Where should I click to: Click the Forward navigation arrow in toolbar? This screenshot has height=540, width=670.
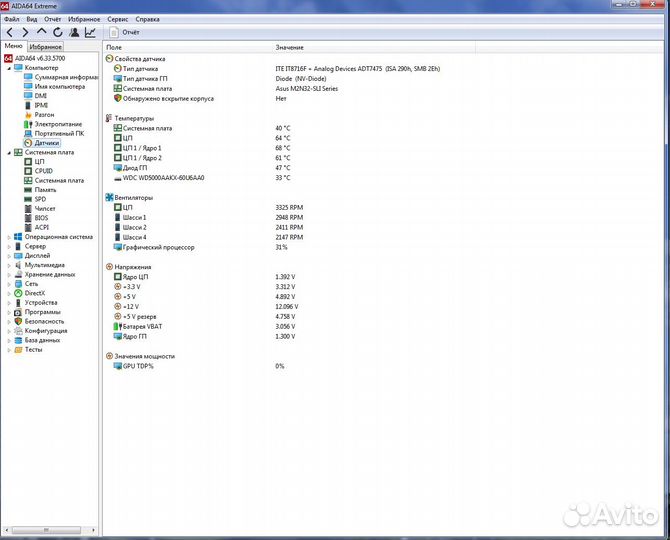click(x=25, y=32)
